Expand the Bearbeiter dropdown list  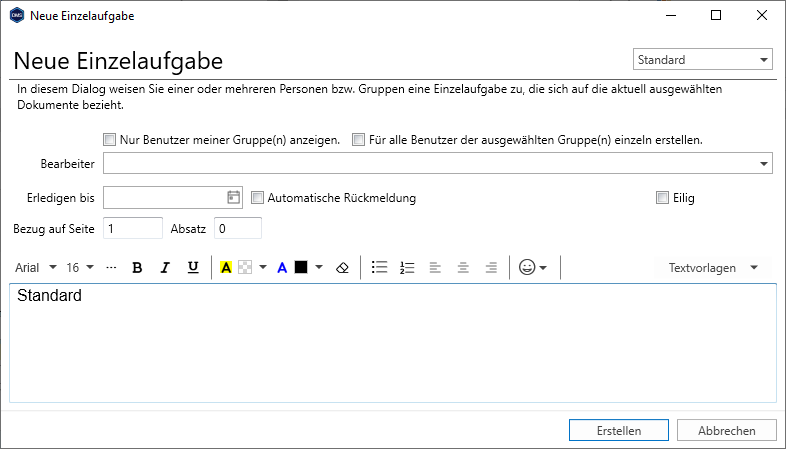coord(765,163)
